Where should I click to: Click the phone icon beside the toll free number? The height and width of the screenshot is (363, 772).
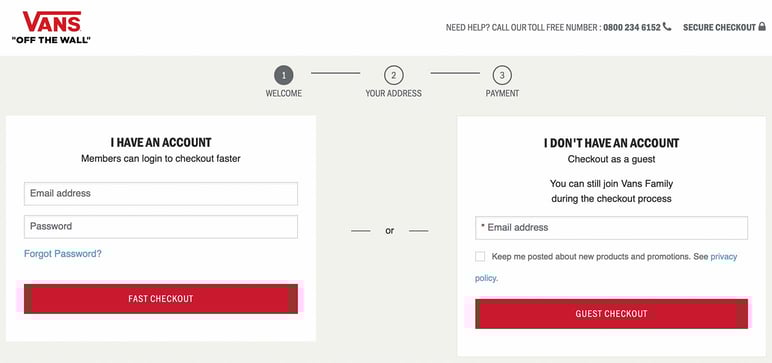click(x=667, y=27)
